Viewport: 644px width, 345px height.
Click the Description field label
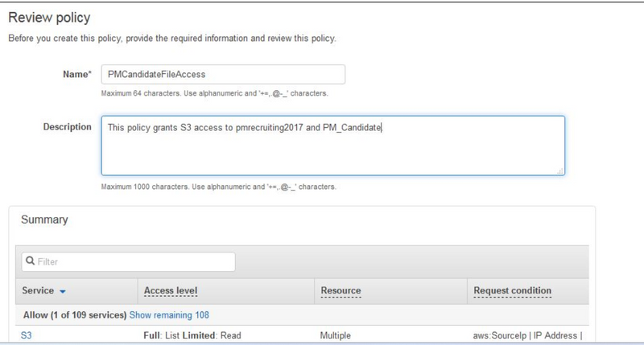67,127
